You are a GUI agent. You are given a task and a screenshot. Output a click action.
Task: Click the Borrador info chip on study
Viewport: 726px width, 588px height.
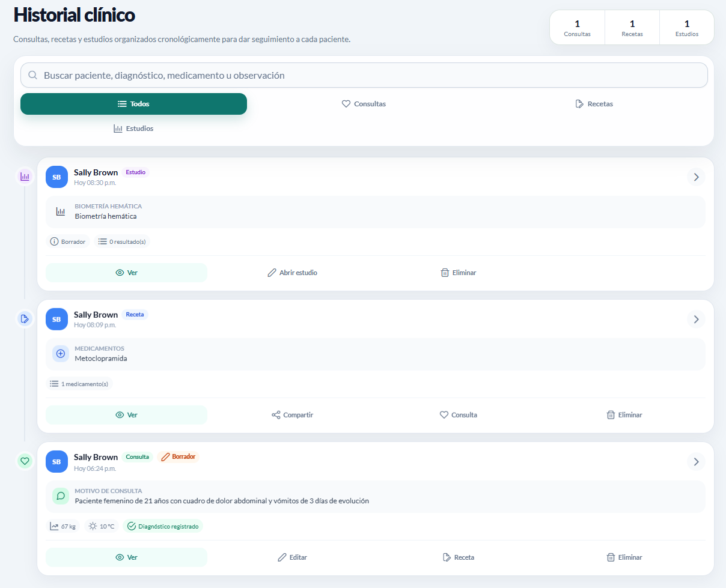tap(67, 241)
